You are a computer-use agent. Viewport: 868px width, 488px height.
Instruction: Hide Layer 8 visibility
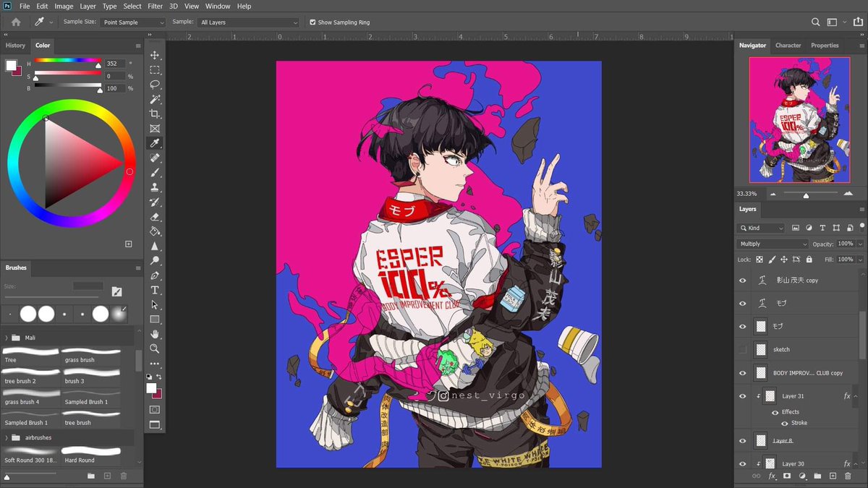pyautogui.click(x=742, y=440)
